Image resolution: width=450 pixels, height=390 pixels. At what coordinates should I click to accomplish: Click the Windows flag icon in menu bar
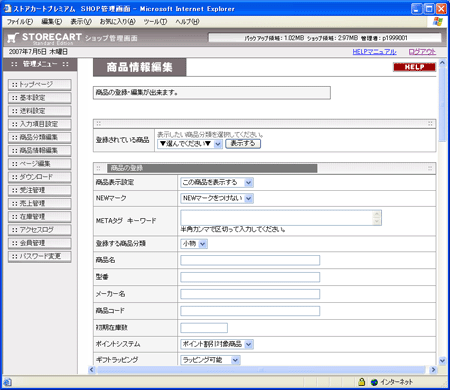point(437,22)
